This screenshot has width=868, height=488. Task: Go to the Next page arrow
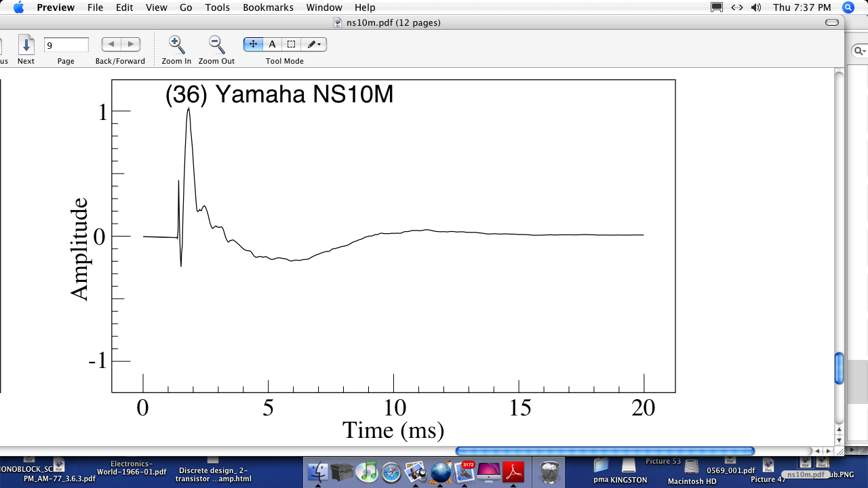(26, 45)
